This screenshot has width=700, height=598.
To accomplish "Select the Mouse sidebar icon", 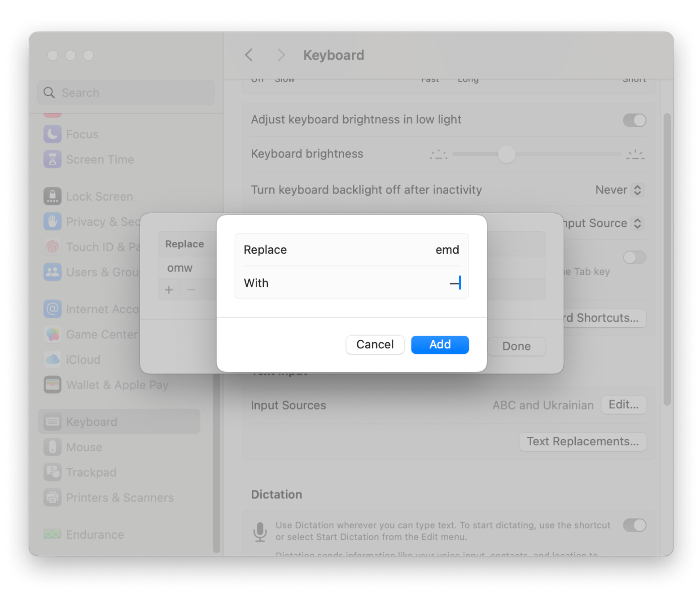I will (52, 447).
